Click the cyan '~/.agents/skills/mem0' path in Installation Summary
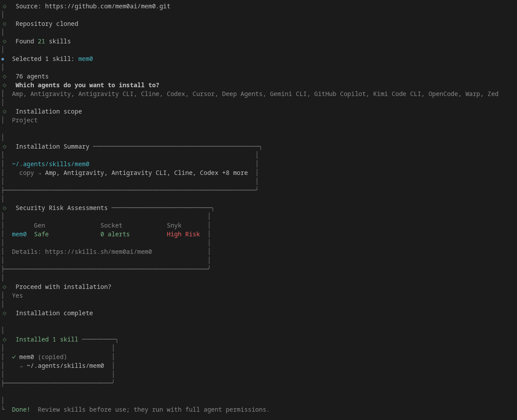 click(50, 164)
